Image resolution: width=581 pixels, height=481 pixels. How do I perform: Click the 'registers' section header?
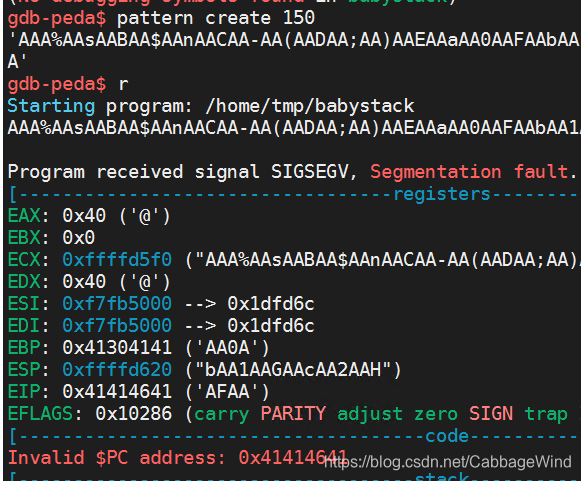point(442,194)
